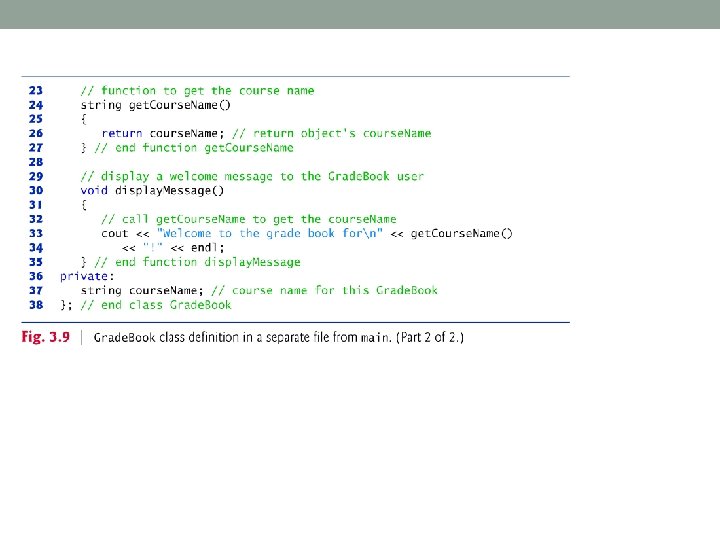Click 'string getCourseName()' declaration
The width and height of the screenshot is (720, 540).
click(x=155, y=106)
